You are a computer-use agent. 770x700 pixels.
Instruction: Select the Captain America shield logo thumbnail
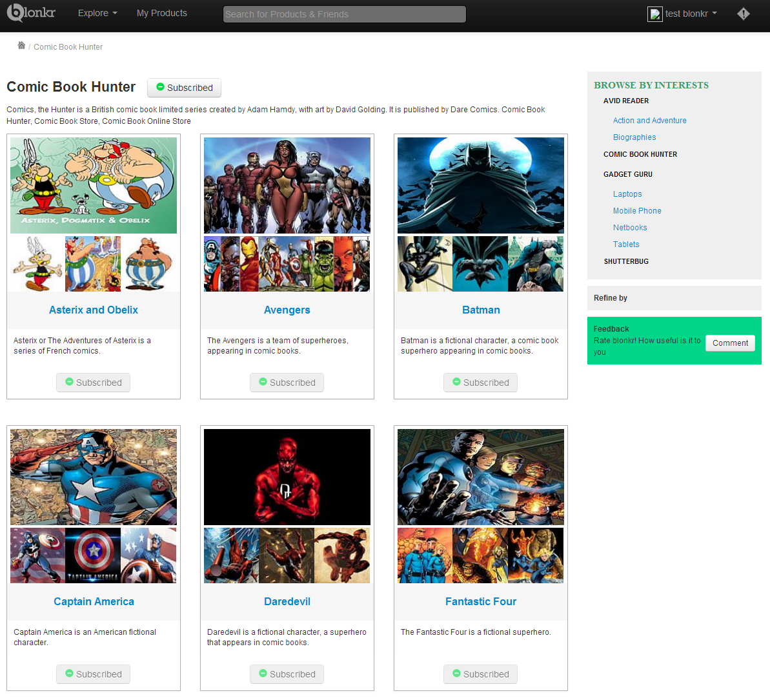click(x=93, y=555)
